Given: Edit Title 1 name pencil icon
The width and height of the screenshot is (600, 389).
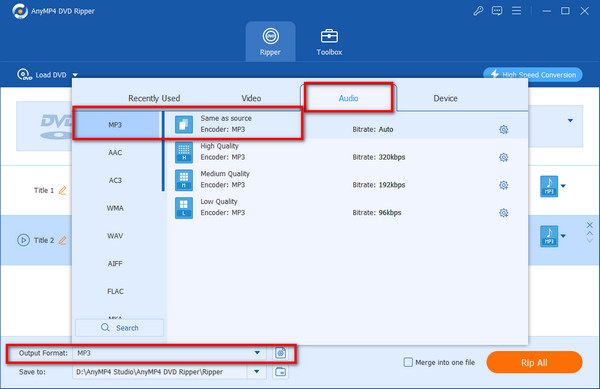Looking at the screenshot, I should click(62, 190).
